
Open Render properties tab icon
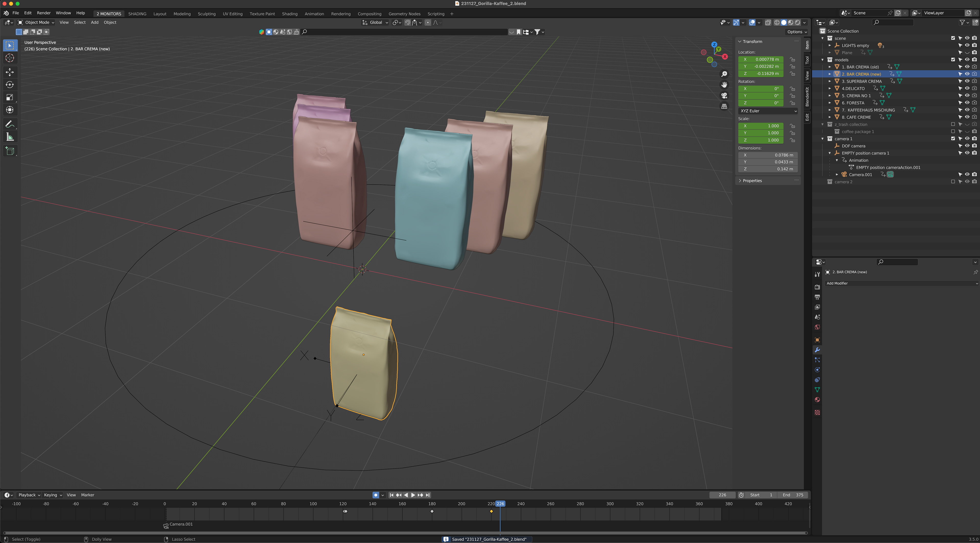point(817,287)
